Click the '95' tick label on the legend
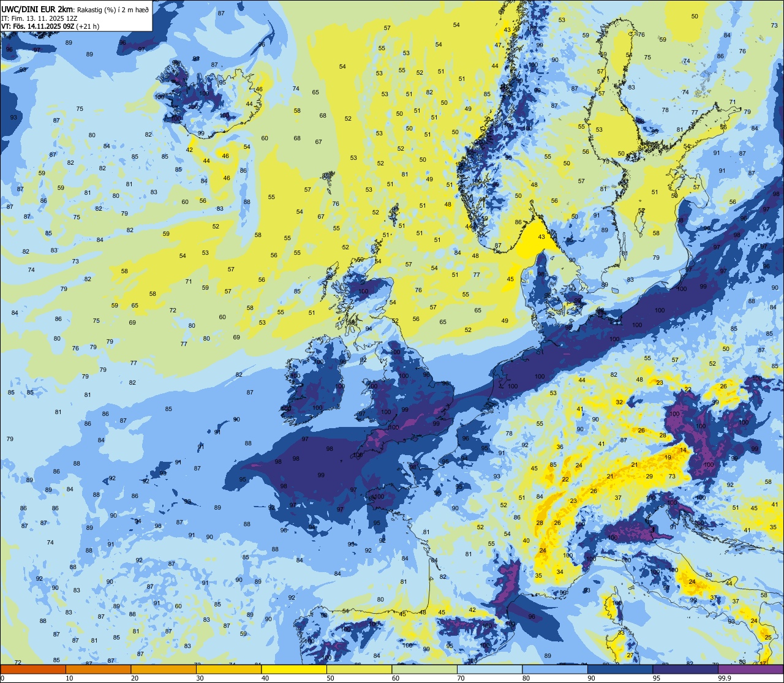The width and height of the screenshot is (784, 683). [x=657, y=678]
